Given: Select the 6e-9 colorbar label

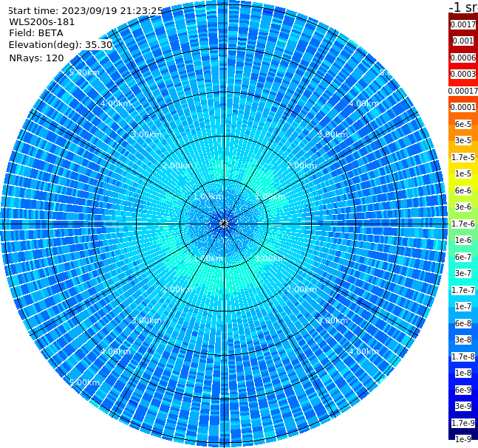Looking at the screenshot, I should point(463,390).
